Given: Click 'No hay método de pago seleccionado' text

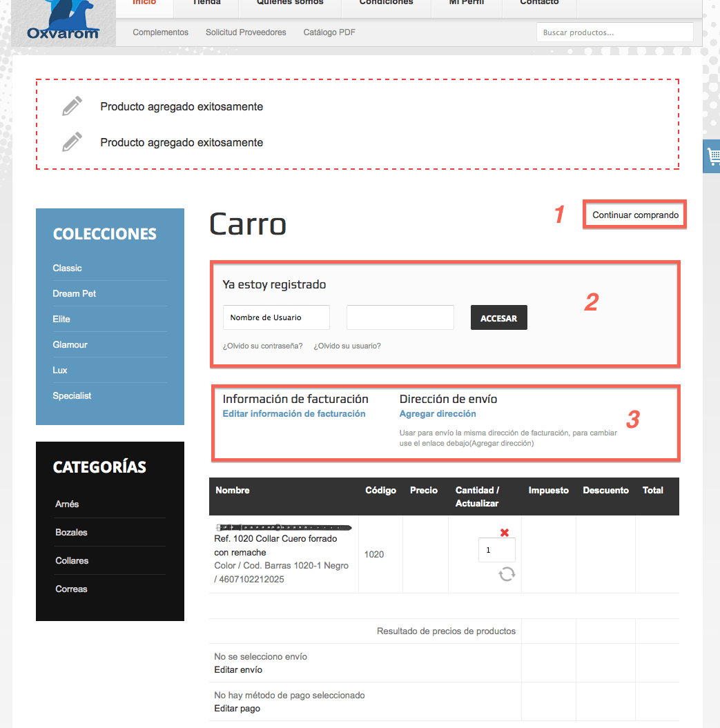Looking at the screenshot, I should [289, 695].
